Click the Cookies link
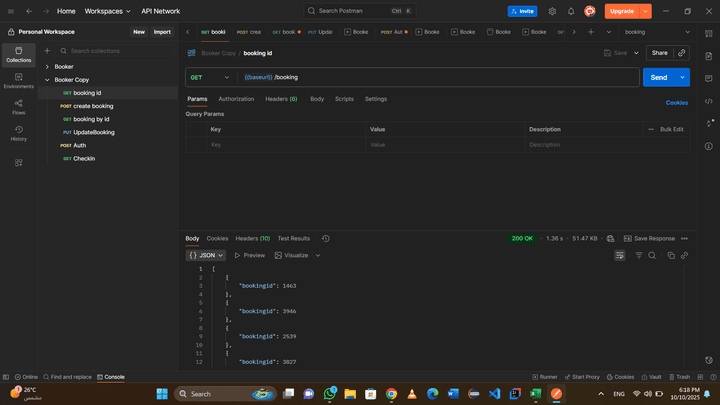720x405 pixels. click(677, 102)
